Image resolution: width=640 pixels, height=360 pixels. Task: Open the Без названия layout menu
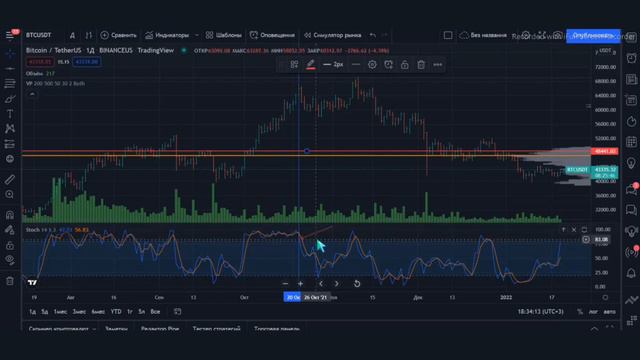tap(483, 36)
